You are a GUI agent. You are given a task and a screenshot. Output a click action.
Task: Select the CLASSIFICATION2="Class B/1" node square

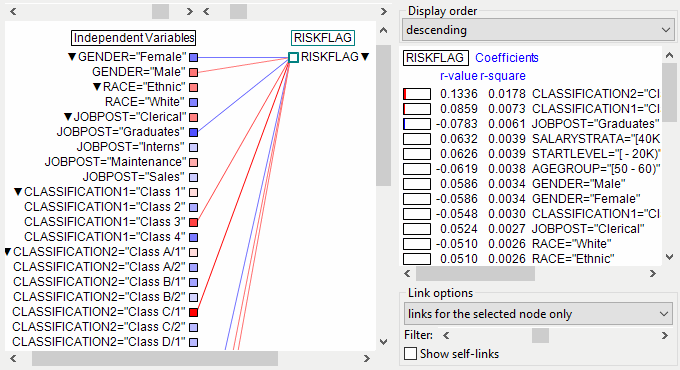[x=194, y=282]
